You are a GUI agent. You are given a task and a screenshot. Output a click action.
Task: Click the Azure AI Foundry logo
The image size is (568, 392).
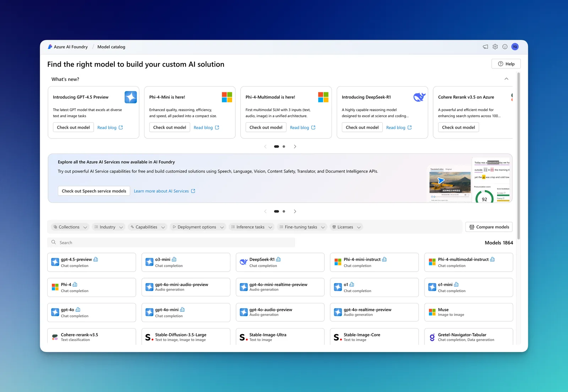(50, 47)
